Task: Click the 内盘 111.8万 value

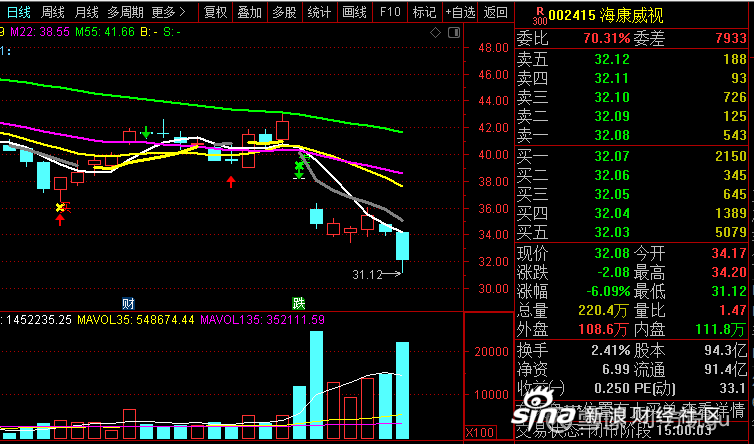Action: pos(721,330)
